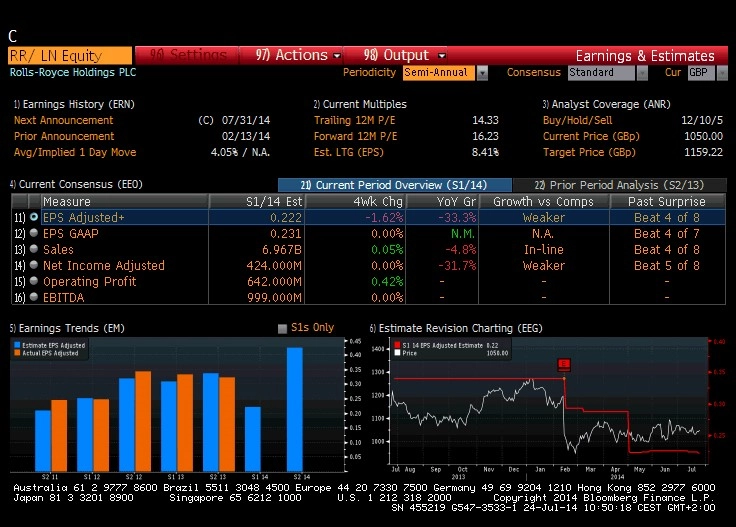736x527 pixels.
Task: Open the 96) Settings menu
Action: click(187, 55)
